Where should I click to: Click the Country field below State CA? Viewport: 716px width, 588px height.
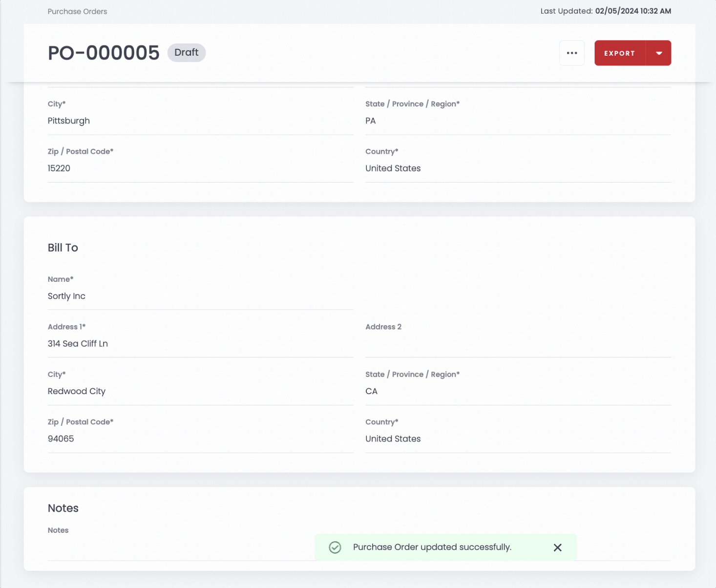click(x=518, y=439)
